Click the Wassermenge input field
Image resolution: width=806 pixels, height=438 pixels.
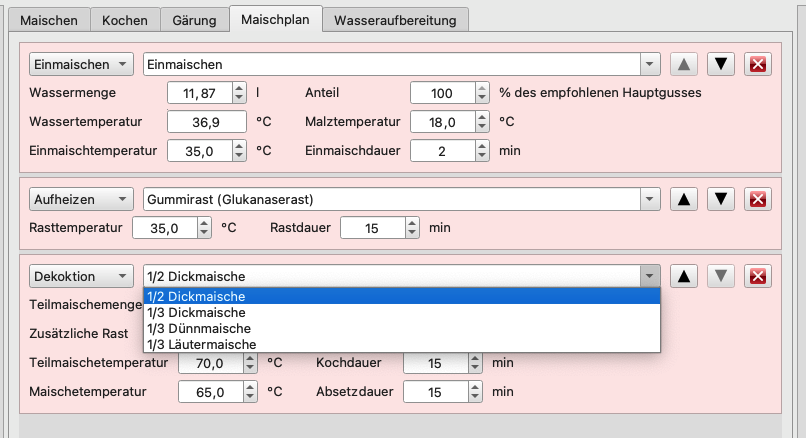pyautogui.click(x=199, y=93)
